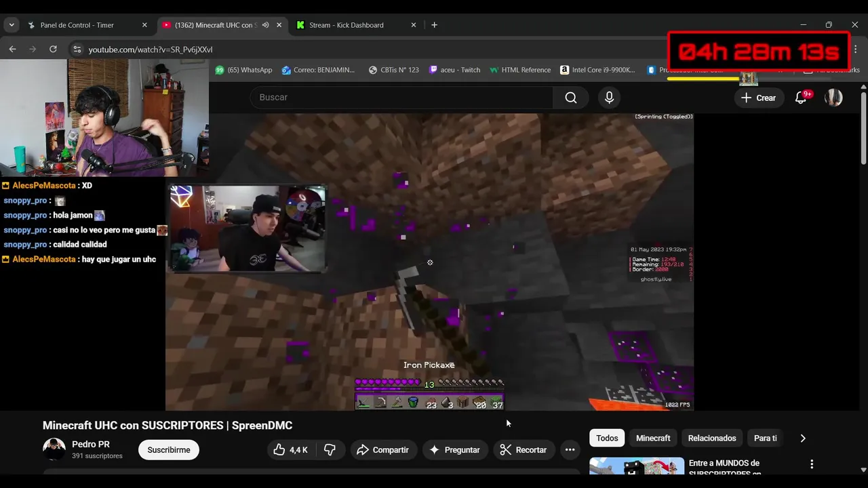
Task: Select the Todos filter chip
Action: pos(607,438)
